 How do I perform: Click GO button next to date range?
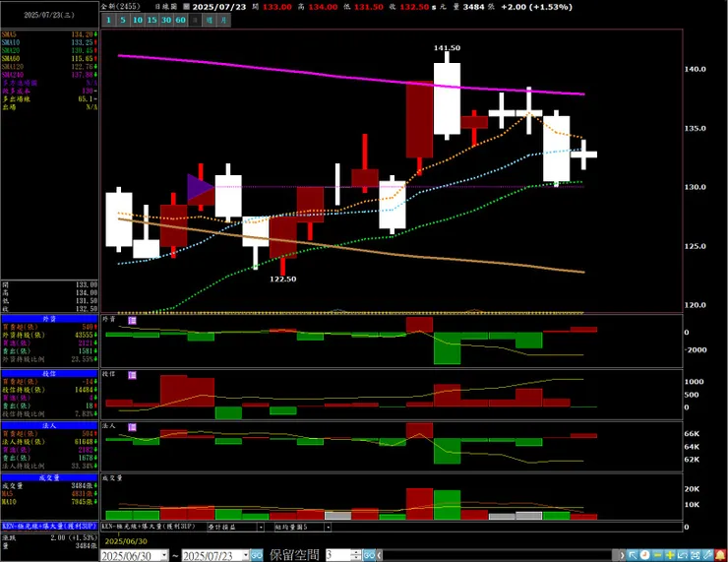[257, 555]
